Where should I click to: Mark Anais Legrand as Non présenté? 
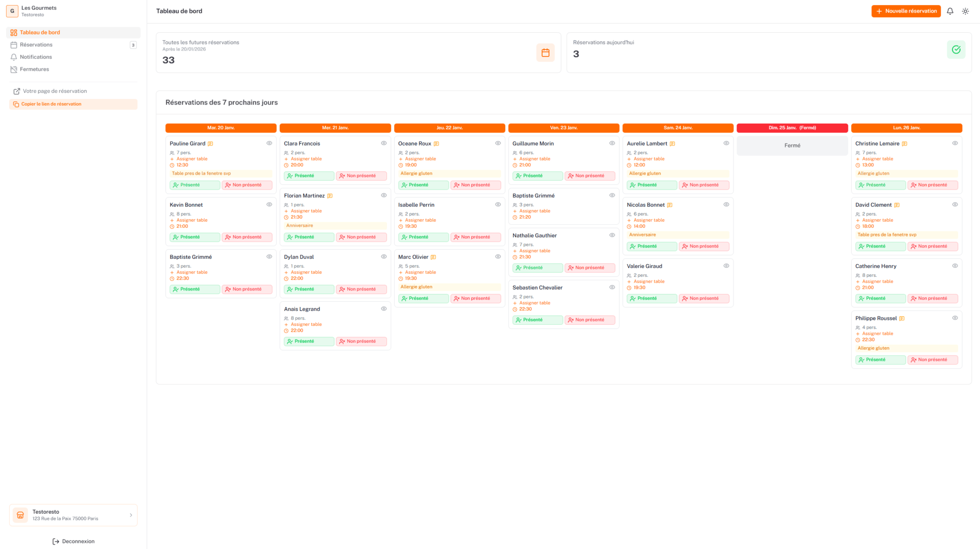click(361, 342)
